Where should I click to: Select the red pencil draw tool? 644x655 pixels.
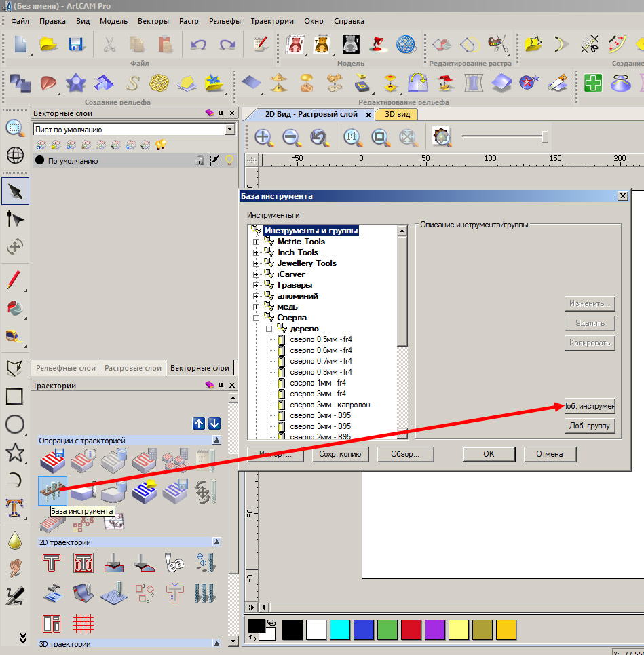tap(14, 280)
